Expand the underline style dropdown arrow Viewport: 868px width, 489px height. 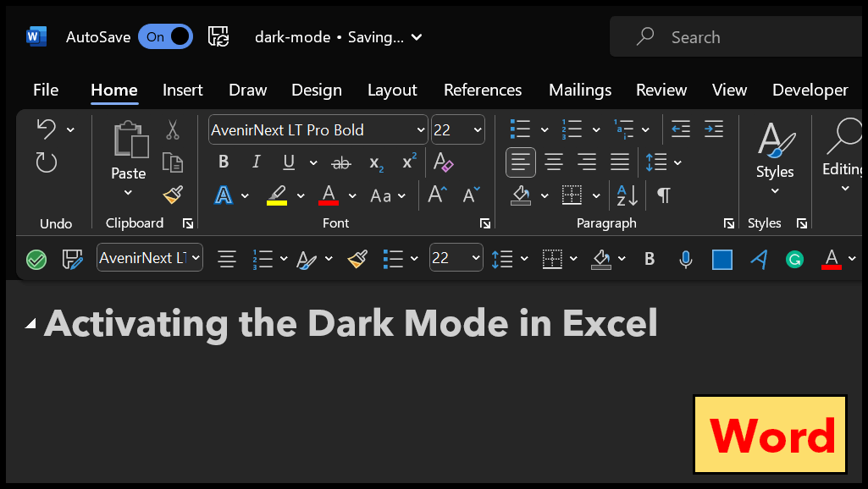[313, 162]
